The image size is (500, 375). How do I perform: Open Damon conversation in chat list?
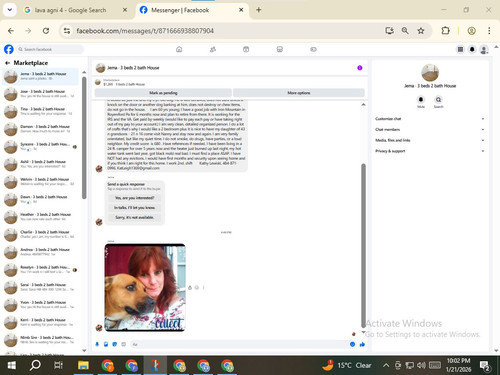[41, 129]
